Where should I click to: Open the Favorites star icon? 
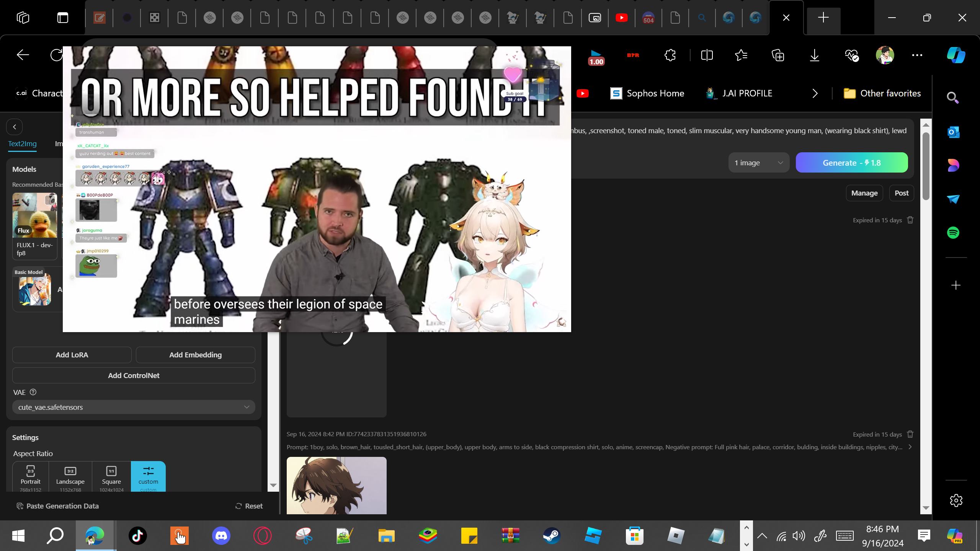click(x=741, y=55)
